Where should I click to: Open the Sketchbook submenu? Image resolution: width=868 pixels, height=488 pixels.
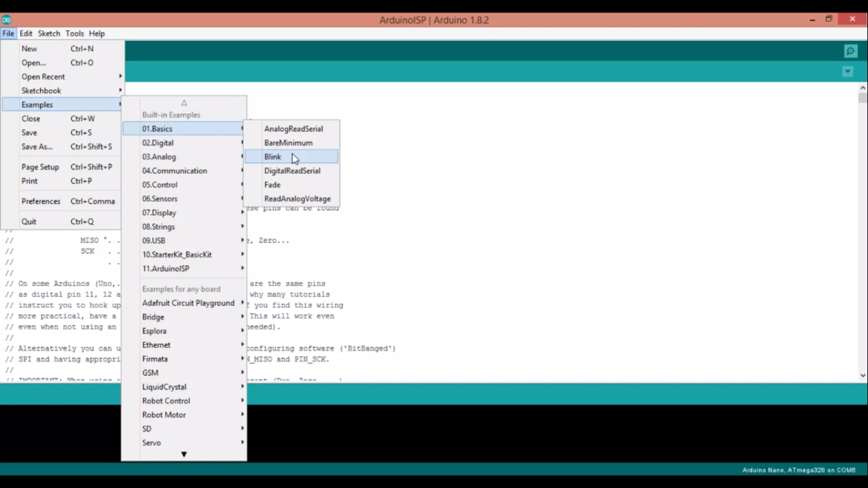41,90
